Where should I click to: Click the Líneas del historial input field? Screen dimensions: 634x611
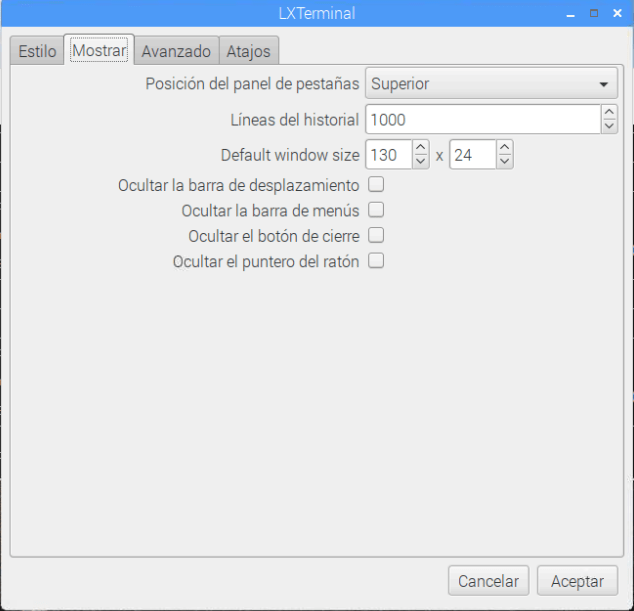483,119
